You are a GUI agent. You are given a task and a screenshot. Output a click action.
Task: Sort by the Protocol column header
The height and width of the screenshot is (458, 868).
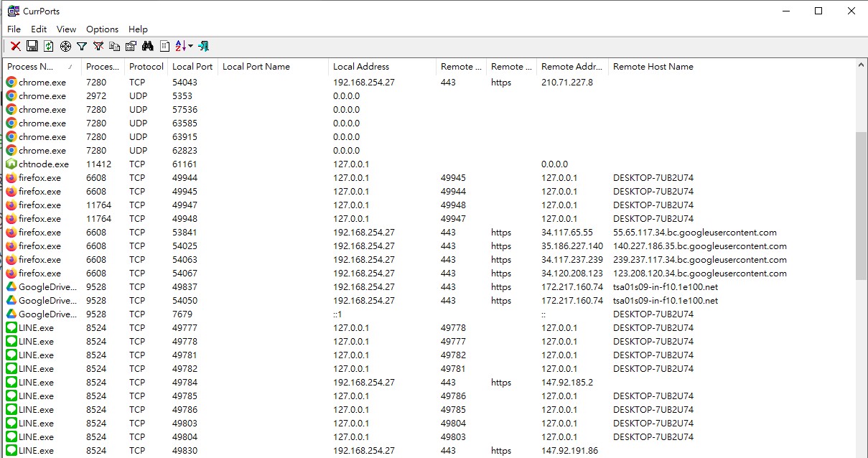tap(146, 67)
